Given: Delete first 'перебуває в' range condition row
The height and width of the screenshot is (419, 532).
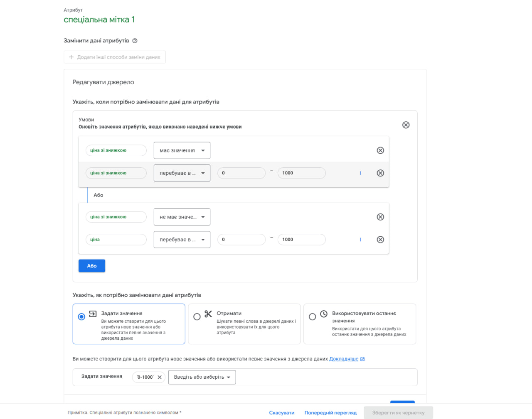Looking at the screenshot, I should 380,173.
